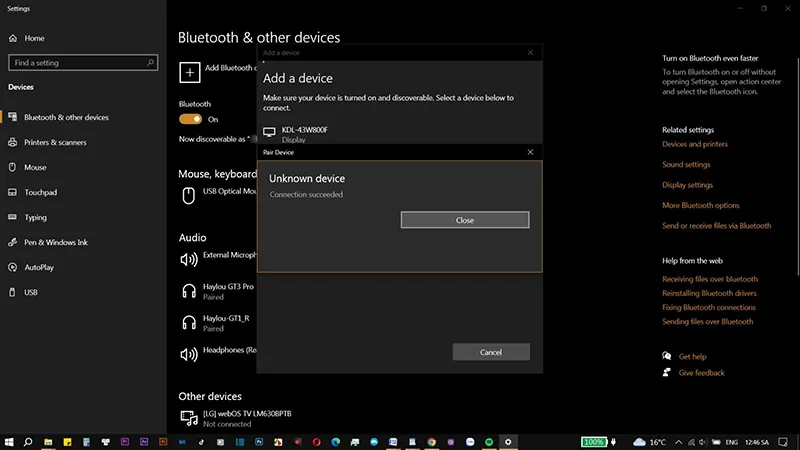Open the Devices and printers link
800x450 pixels.
695,144
